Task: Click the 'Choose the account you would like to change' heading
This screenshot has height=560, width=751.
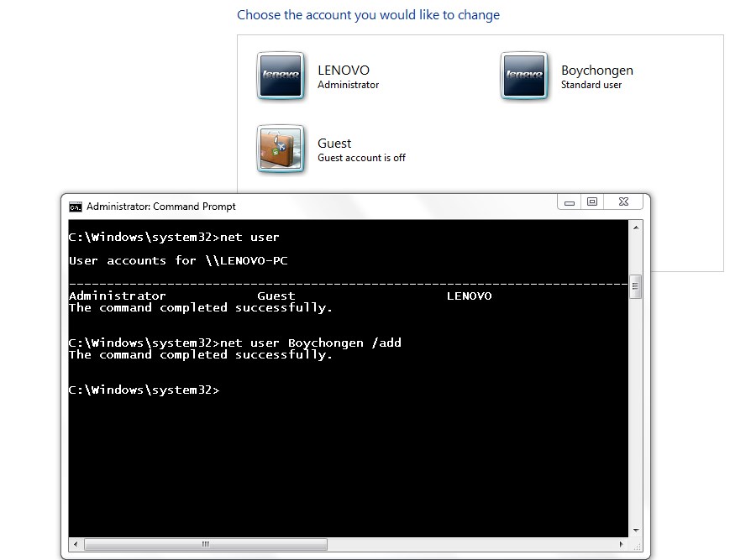Action: [x=368, y=15]
